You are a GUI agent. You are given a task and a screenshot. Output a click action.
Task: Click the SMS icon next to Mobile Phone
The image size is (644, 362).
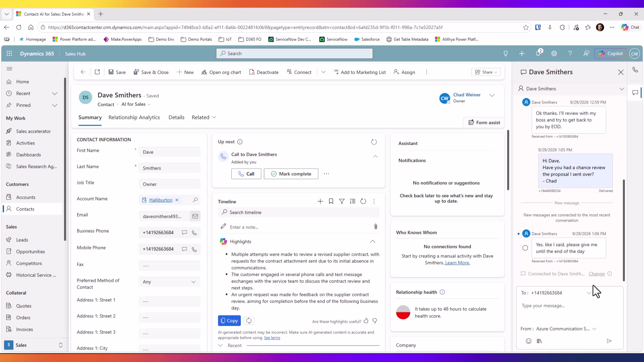(x=184, y=249)
